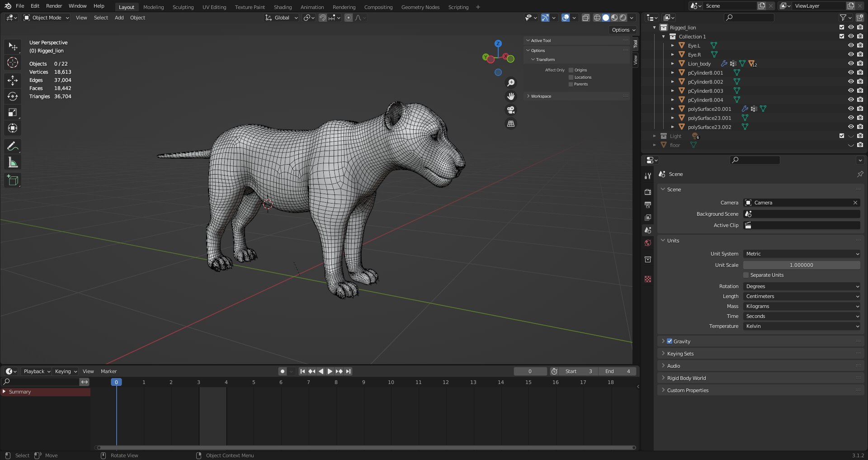Click the zoom viewport magnifier icon

(x=511, y=83)
